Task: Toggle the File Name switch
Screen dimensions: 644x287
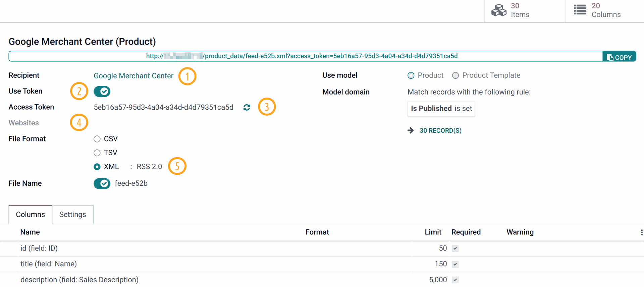Action: click(x=102, y=183)
